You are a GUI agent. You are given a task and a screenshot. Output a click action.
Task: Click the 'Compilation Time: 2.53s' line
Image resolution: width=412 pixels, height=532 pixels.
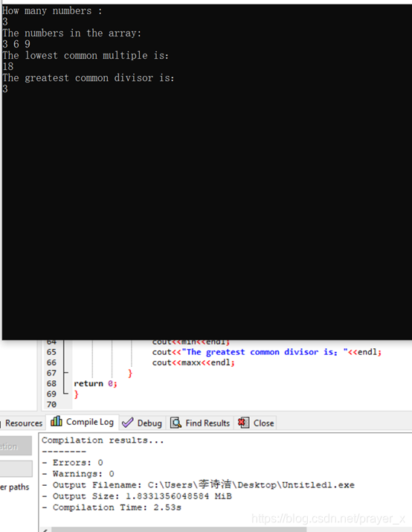[112, 507]
